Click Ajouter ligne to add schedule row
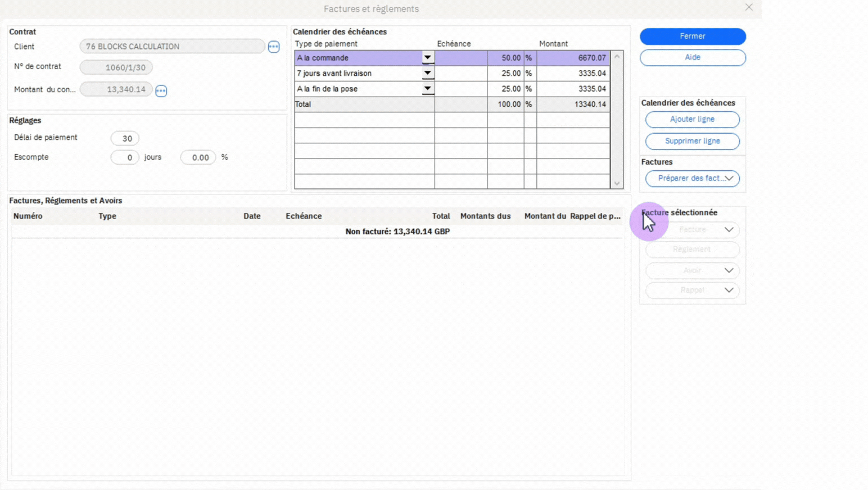The image size is (868, 490). point(692,119)
